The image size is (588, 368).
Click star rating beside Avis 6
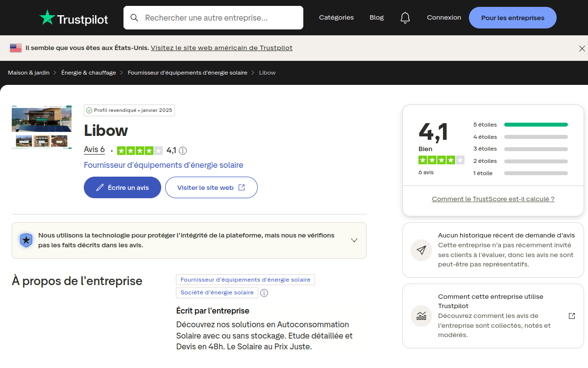tap(140, 151)
